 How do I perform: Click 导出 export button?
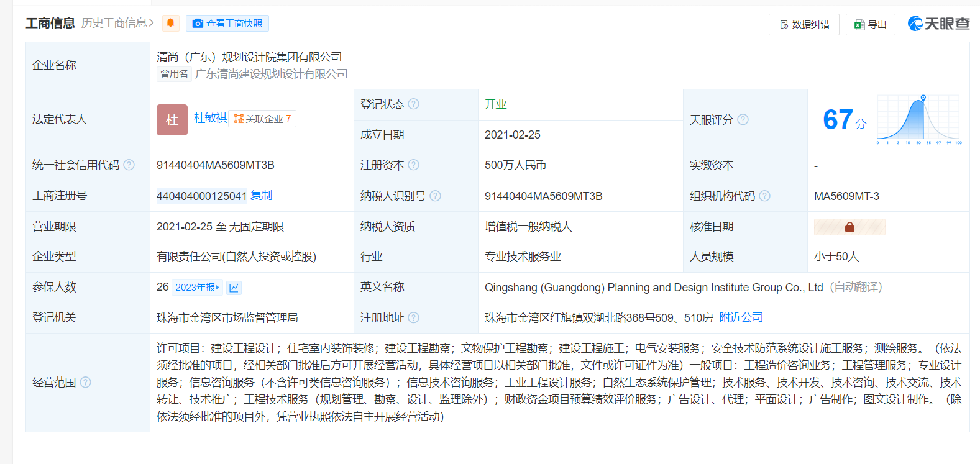pyautogui.click(x=871, y=24)
